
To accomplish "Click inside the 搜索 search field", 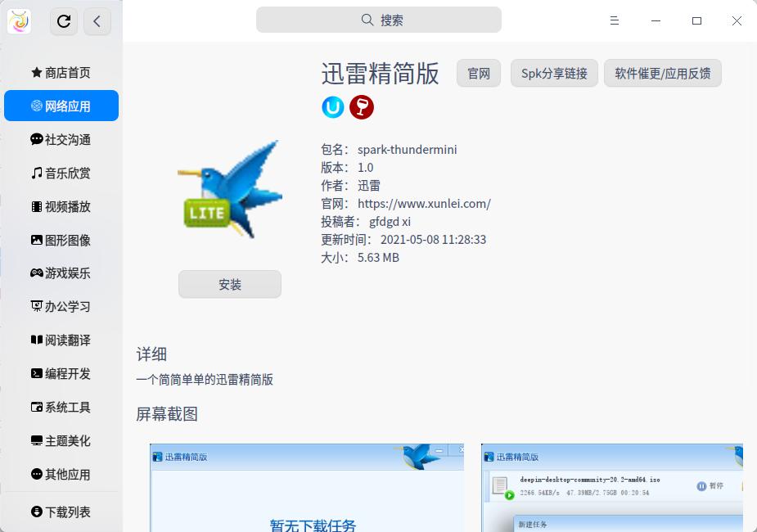I will point(378,20).
